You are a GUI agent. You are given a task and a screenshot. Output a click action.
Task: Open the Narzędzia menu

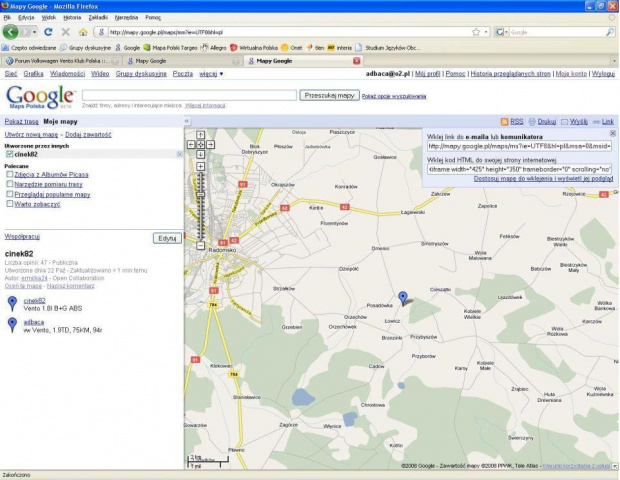coord(127,17)
